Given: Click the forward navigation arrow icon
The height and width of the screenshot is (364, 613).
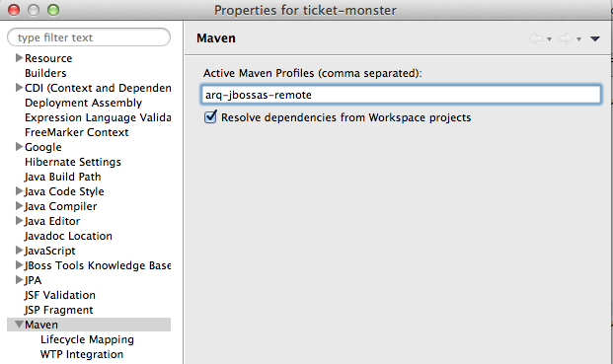Looking at the screenshot, I should pyautogui.click(x=566, y=38).
